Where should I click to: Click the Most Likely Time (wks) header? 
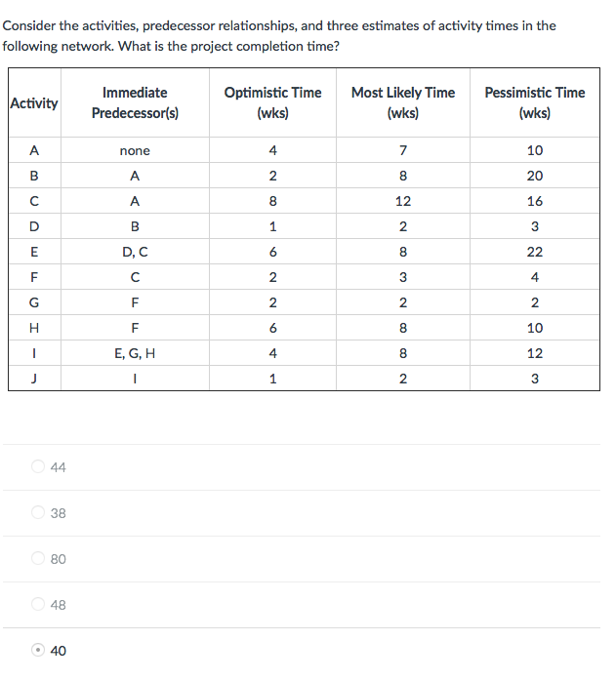pyautogui.click(x=402, y=102)
